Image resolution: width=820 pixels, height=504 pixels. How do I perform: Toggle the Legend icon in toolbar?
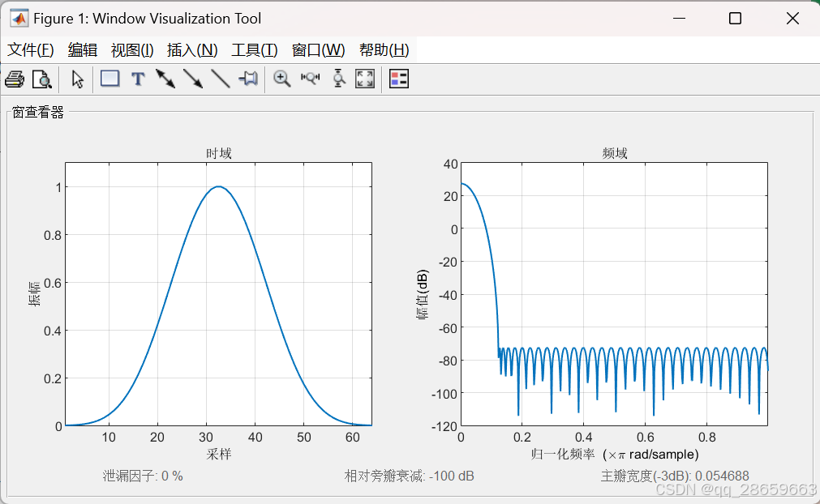pos(399,79)
